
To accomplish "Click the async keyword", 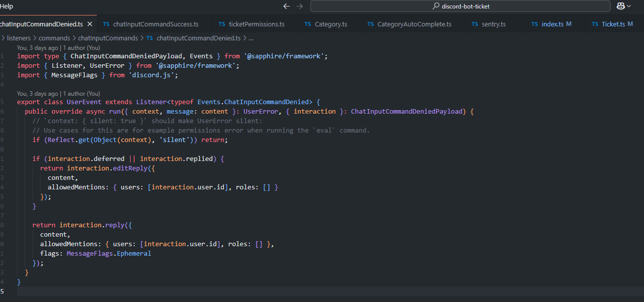I will (96, 111).
